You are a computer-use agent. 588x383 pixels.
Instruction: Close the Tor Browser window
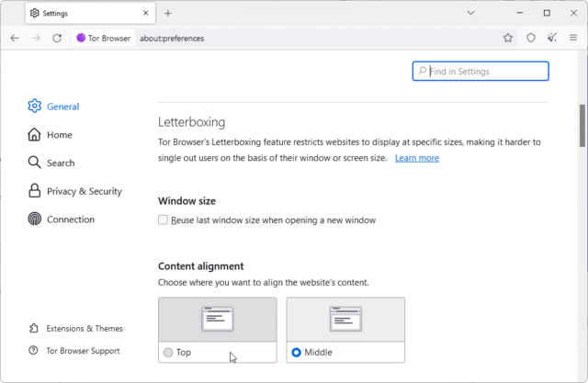(x=573, y=13)
